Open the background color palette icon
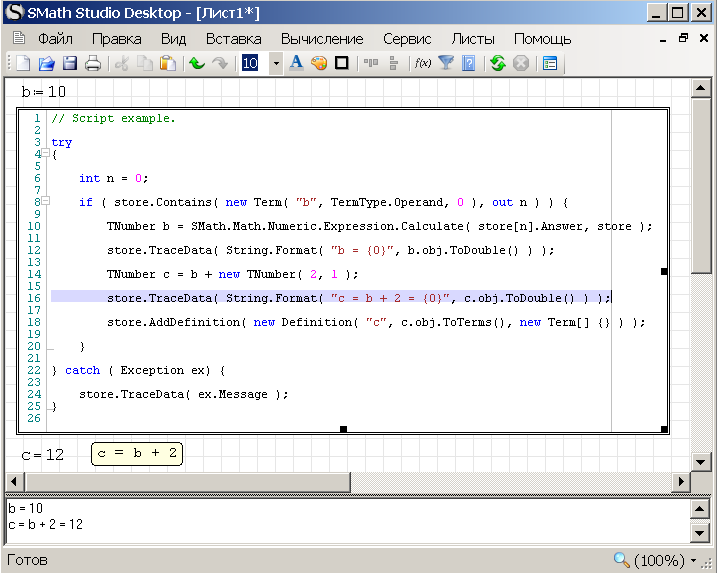Image resolution: width=717 pixels, height=573 pixels. tap(319, 63)
